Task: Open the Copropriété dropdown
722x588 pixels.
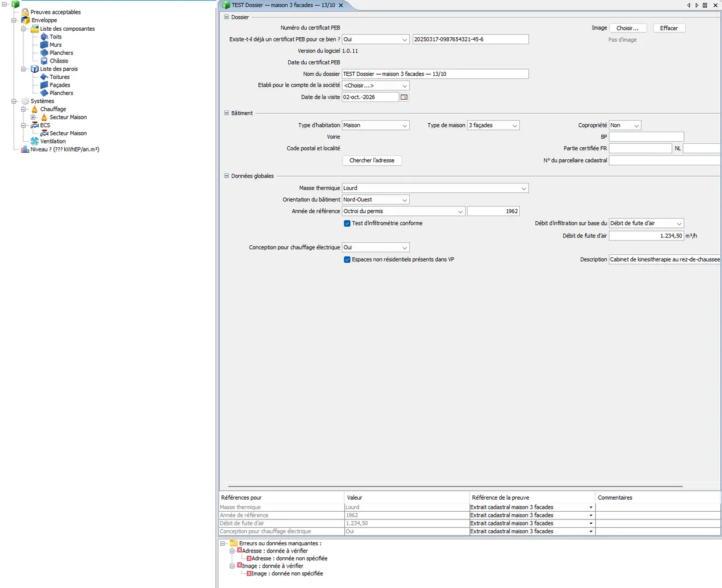Action: [x=625, y=125]
